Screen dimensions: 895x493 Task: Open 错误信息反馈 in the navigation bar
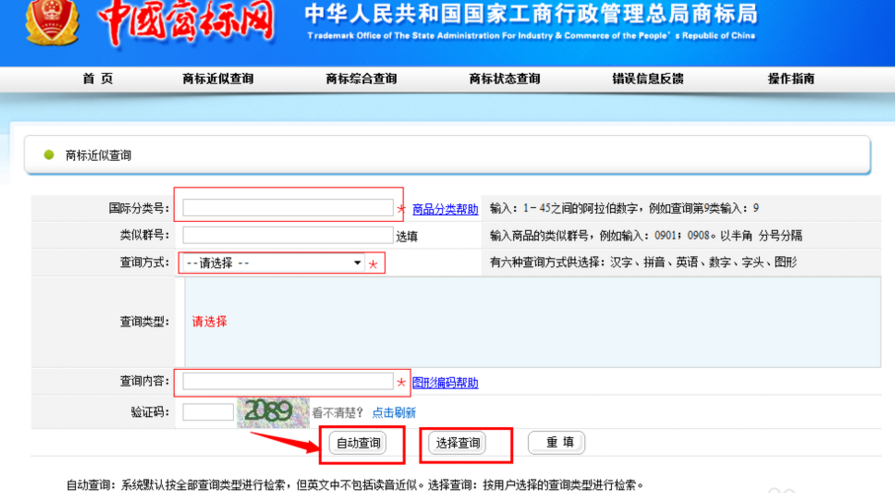pyautogui.click(x=648, y=79)
